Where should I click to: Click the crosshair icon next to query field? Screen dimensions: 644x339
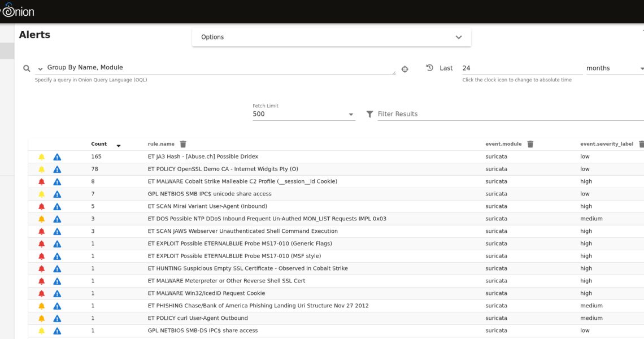coord(404,69)
